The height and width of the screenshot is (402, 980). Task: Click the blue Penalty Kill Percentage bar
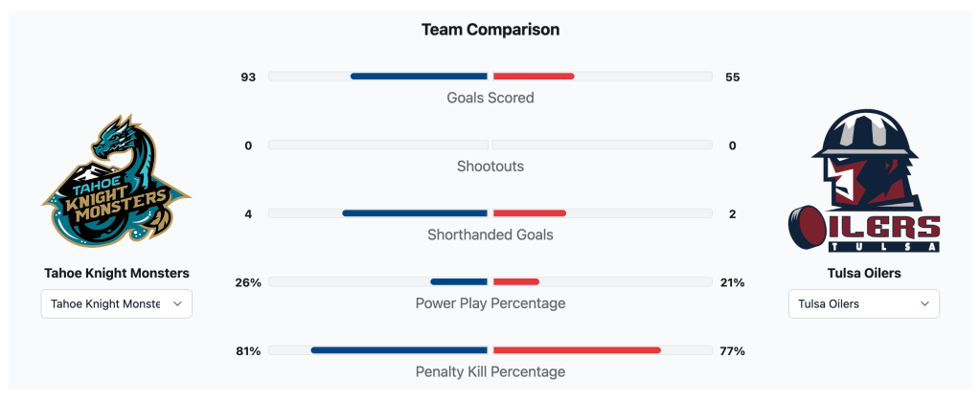coord(399,350)
